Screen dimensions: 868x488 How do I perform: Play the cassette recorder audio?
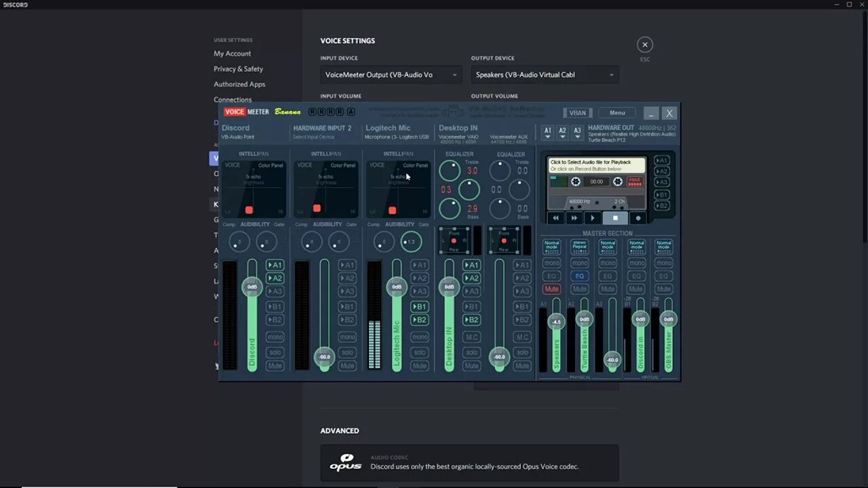(593, 218)
